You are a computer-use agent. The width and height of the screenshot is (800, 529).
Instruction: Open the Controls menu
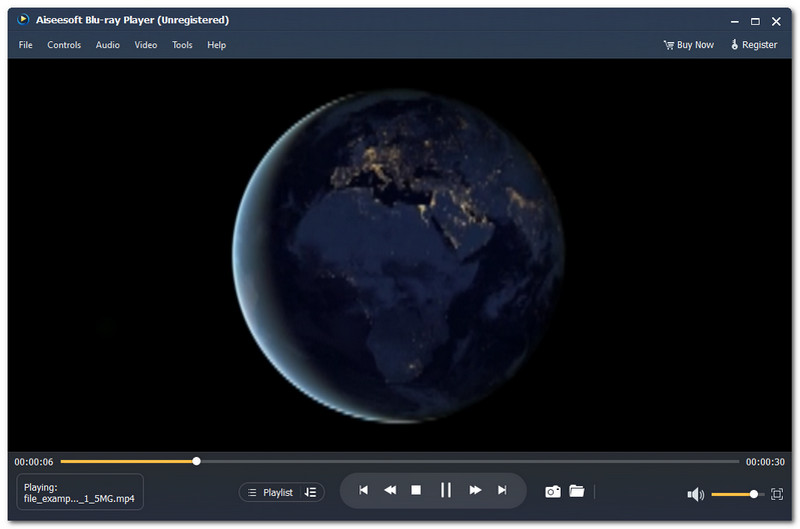[64, 45]
